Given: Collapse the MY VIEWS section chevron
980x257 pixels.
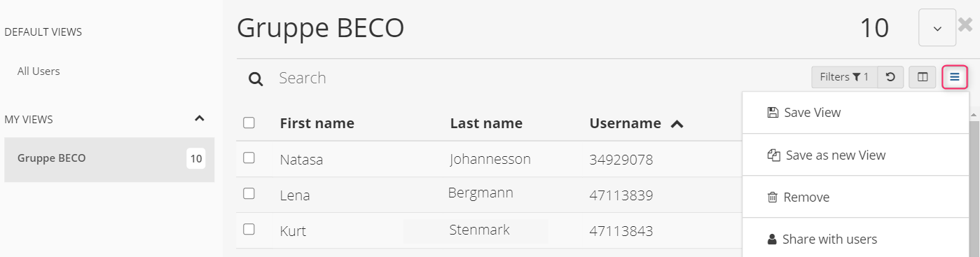Looking at the screenshot, I should (x=200, y=118).
